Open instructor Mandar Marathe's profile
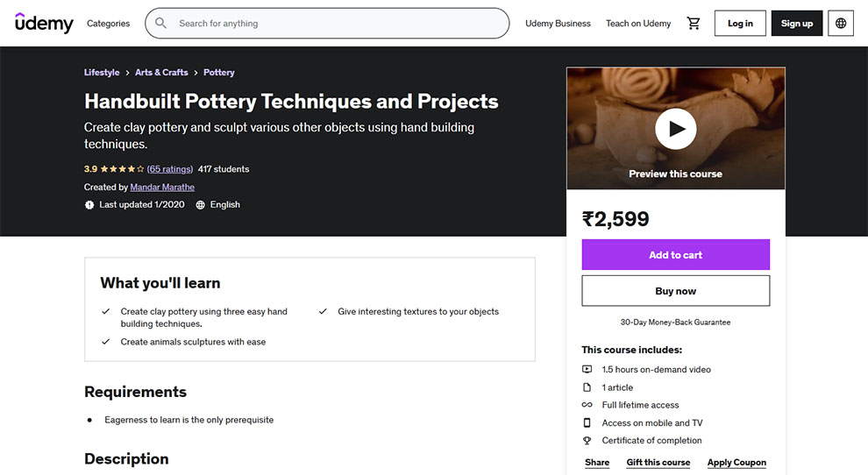This screenshot has width=868, height=475. coord(162,188)
